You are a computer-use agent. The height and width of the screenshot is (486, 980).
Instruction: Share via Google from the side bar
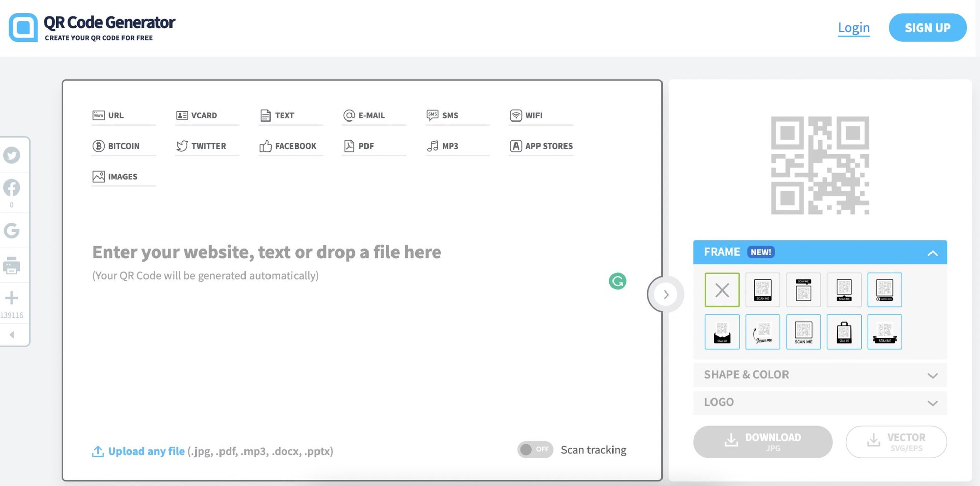tap(12, 231)
